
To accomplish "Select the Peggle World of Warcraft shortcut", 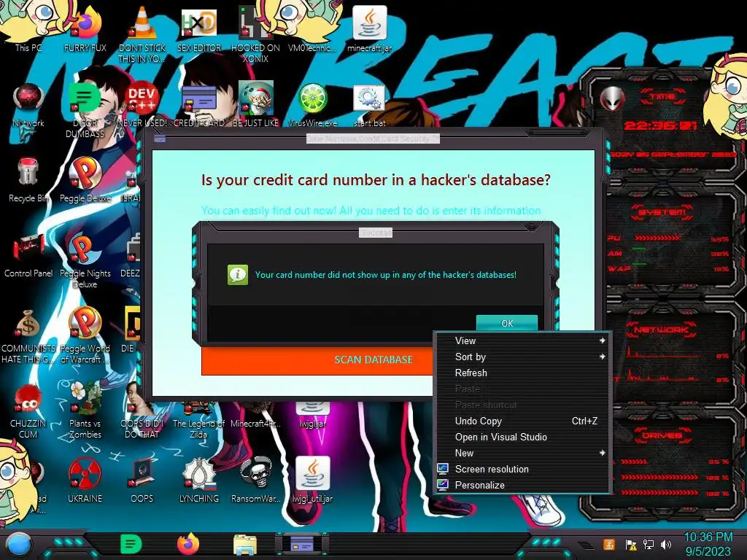I will (x=85, y=336).
